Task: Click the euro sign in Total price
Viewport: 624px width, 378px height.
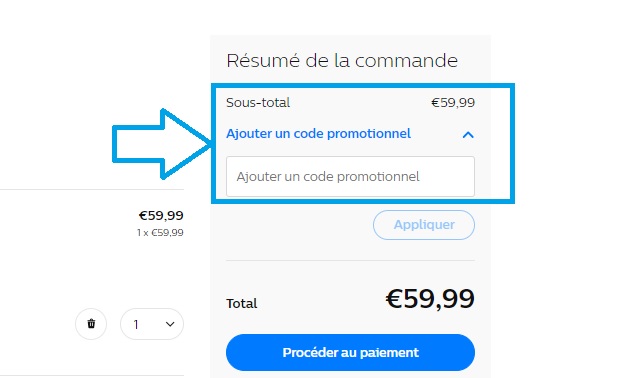Action: pyautogui.click(x=394, y=298)
